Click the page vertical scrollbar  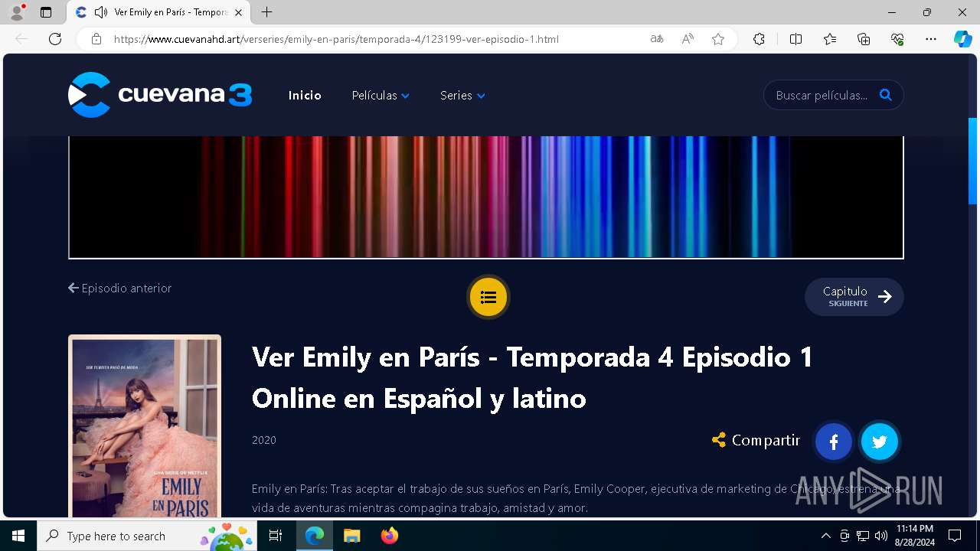point(973,161)
